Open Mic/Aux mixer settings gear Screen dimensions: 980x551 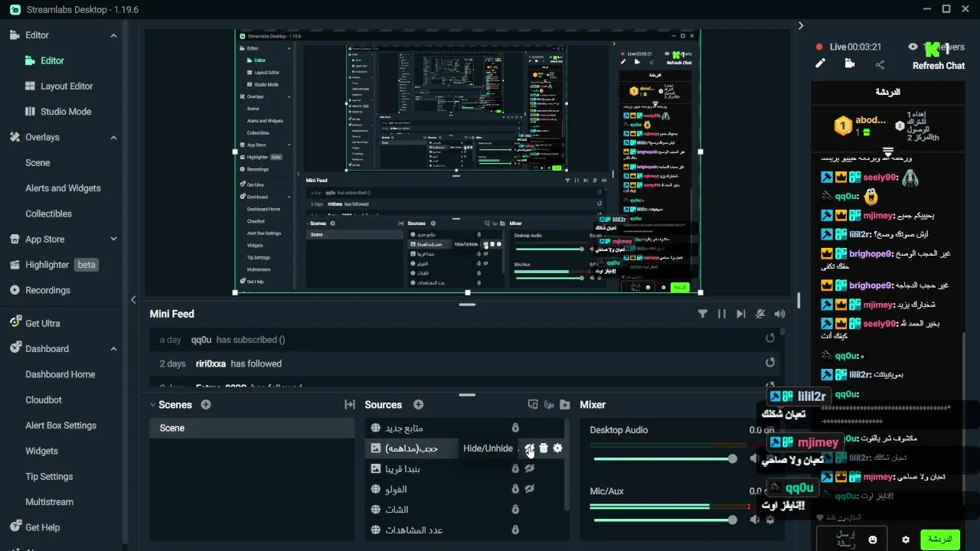[x=770, y=520]
